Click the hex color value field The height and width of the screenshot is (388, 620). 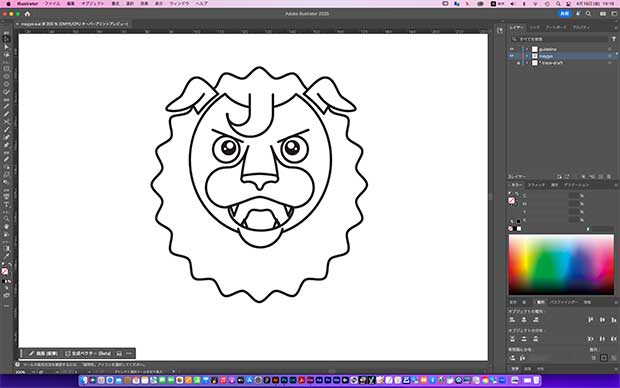click(602, 229)
